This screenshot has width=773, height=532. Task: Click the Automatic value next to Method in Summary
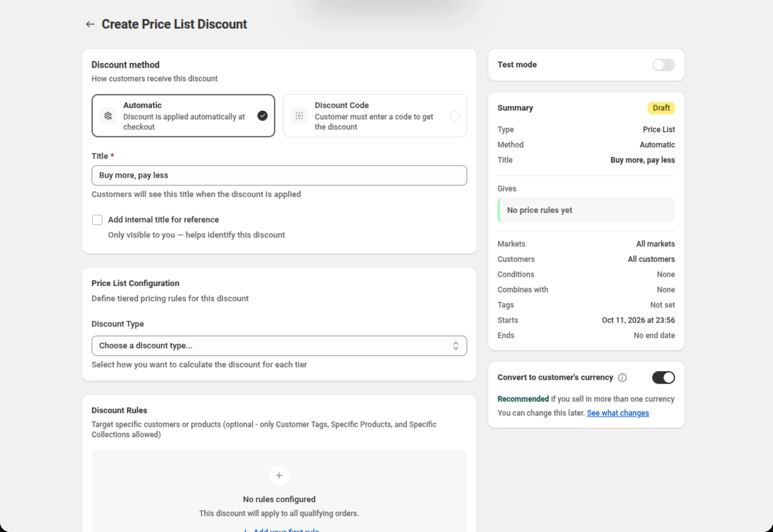point(657,145)
